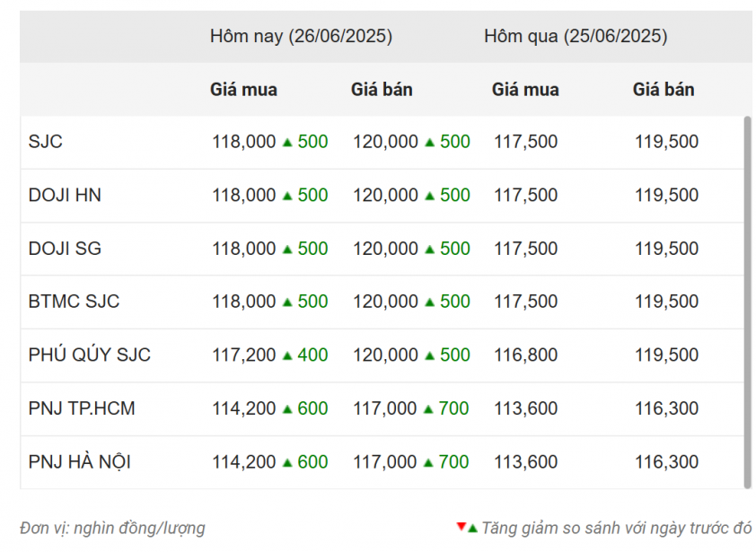The height and width of the screenshot is (552, 756).
Task: Select the BTMC SJC row label
Action: [74, 302]
